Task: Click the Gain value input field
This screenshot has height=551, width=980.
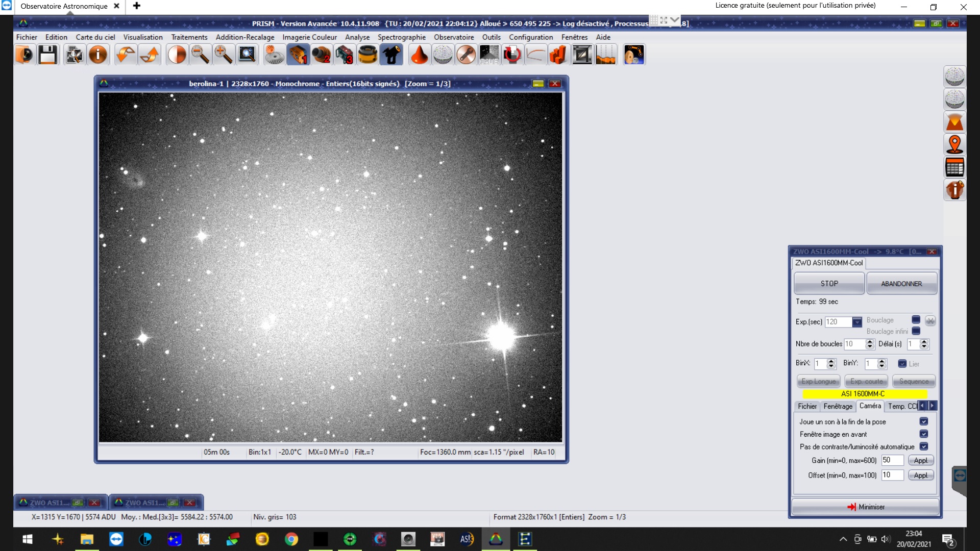Action: click(892, 460)
